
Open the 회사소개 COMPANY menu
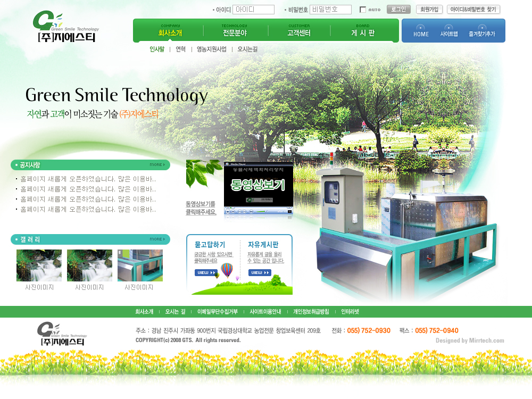tap(170, 30)
